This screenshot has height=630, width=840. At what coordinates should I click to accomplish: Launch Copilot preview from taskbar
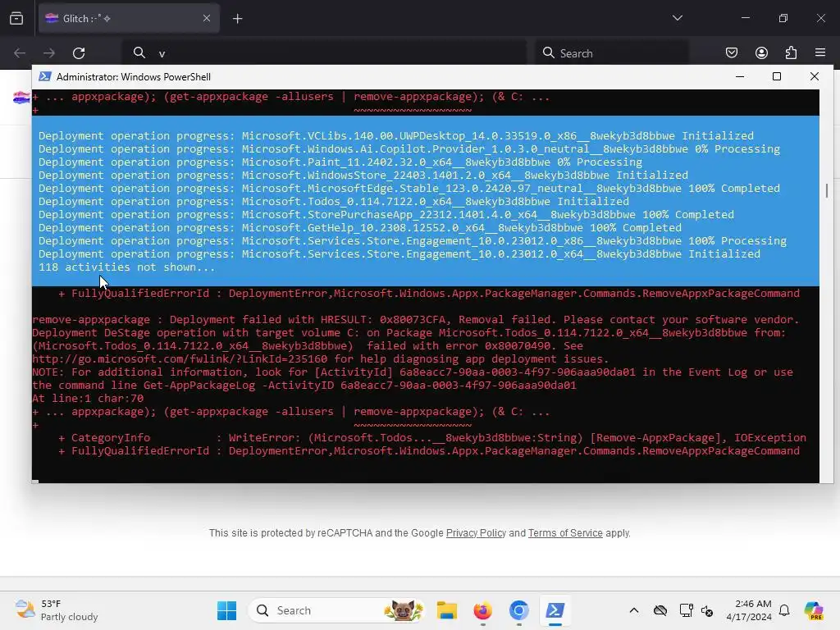[813, 610]
